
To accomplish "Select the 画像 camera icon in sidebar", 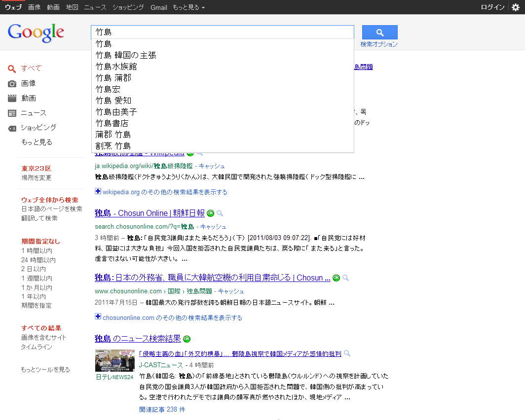I will tap(12, 84).
